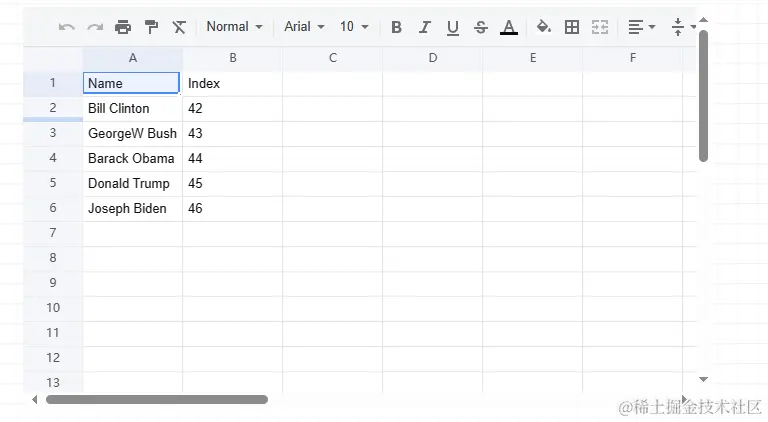Click the cell containing 46
The width and height of the screenshot is (768, 422).
[233, 209]
